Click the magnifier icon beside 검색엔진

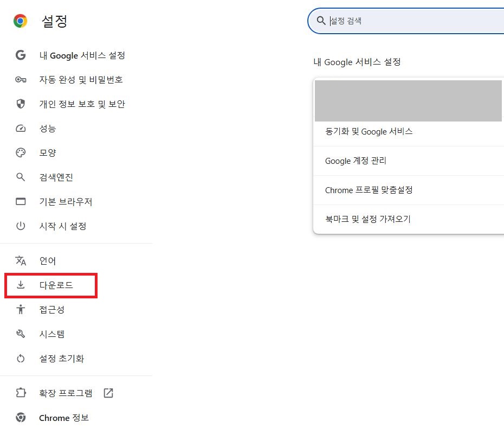(21, 177)
